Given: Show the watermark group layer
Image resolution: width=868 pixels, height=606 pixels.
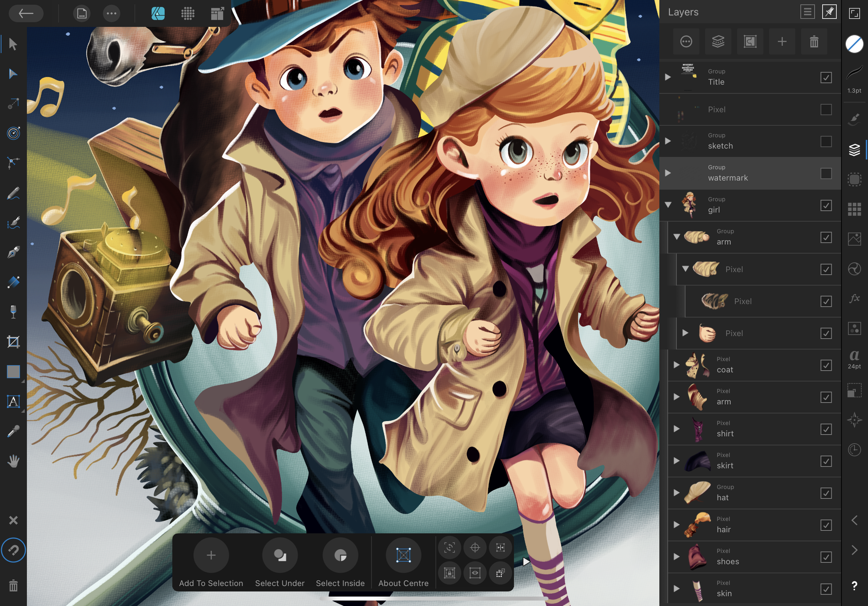Looking at the screenshot, I should coord(826,173).
